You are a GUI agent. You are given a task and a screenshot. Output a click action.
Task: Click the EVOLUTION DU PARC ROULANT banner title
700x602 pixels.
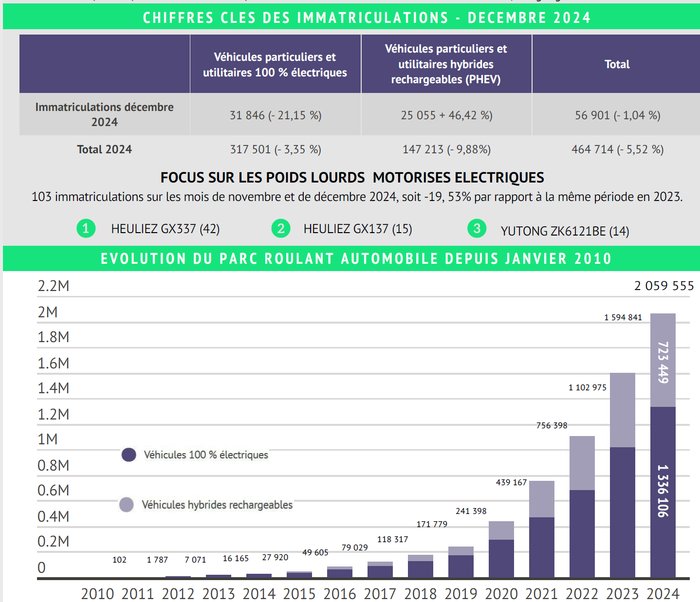tap(356, 258)
